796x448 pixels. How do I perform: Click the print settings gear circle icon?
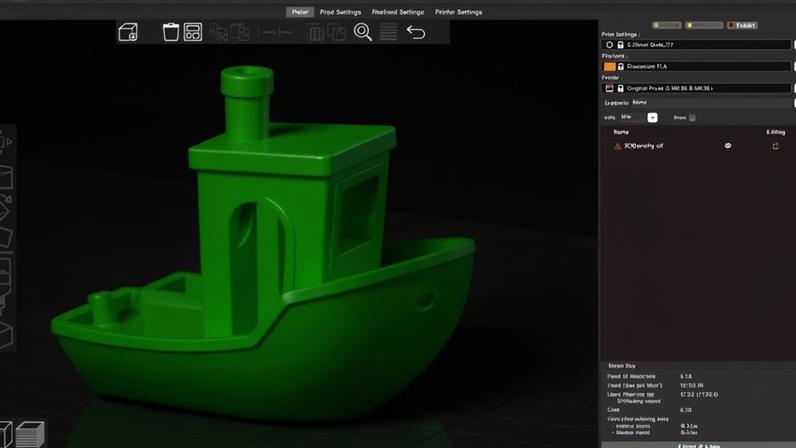(x=609, y=45)
